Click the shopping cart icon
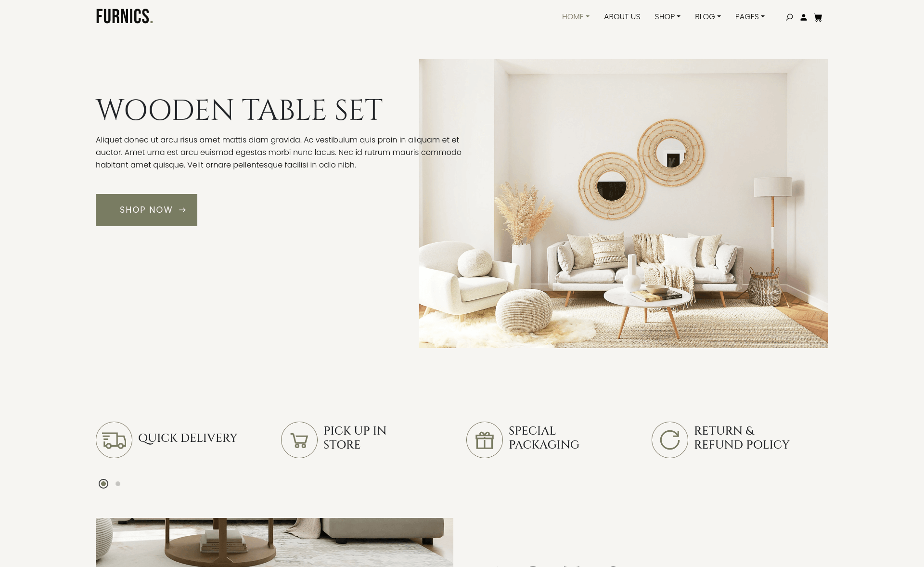The image size is (924, 567). click(x=818, y=17)
